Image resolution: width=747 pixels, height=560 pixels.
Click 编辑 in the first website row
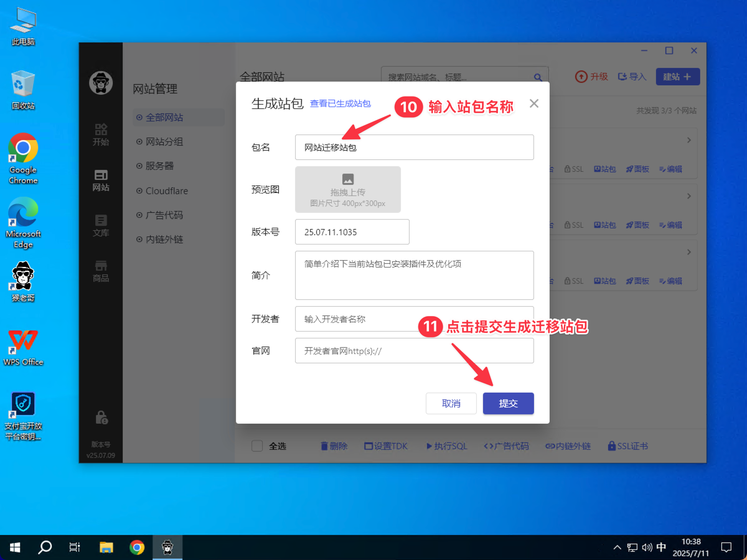click(670, 169)
